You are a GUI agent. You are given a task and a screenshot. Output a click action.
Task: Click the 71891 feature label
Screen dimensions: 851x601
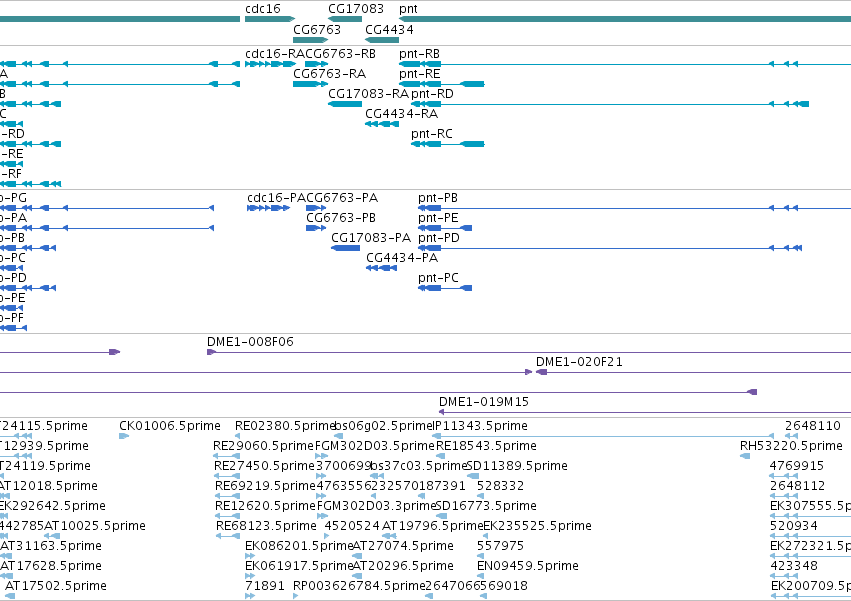point(265,586)
